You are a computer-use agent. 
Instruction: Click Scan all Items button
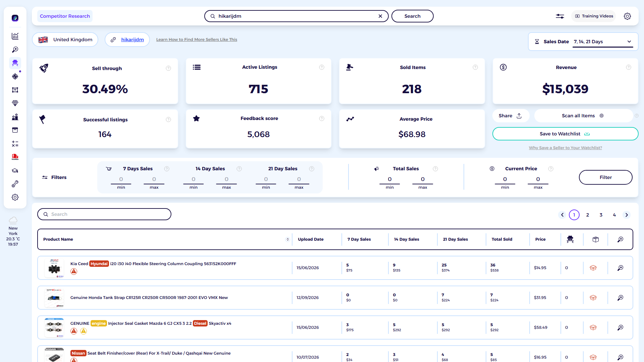click(583, 116)
